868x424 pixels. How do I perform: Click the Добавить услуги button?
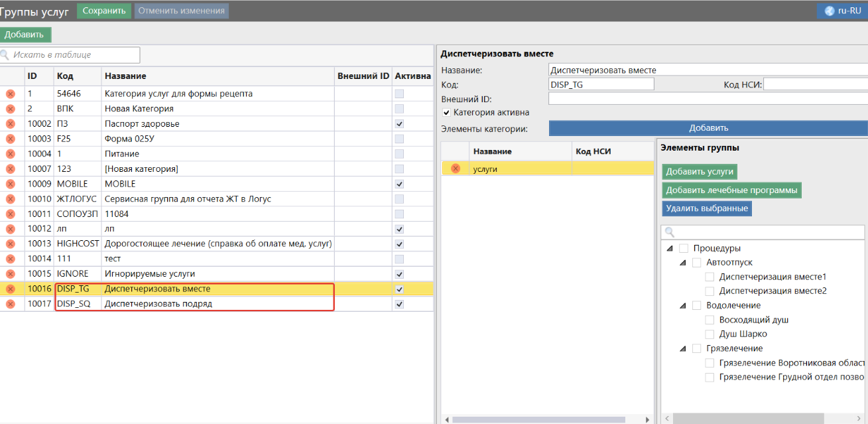point(700,171)
